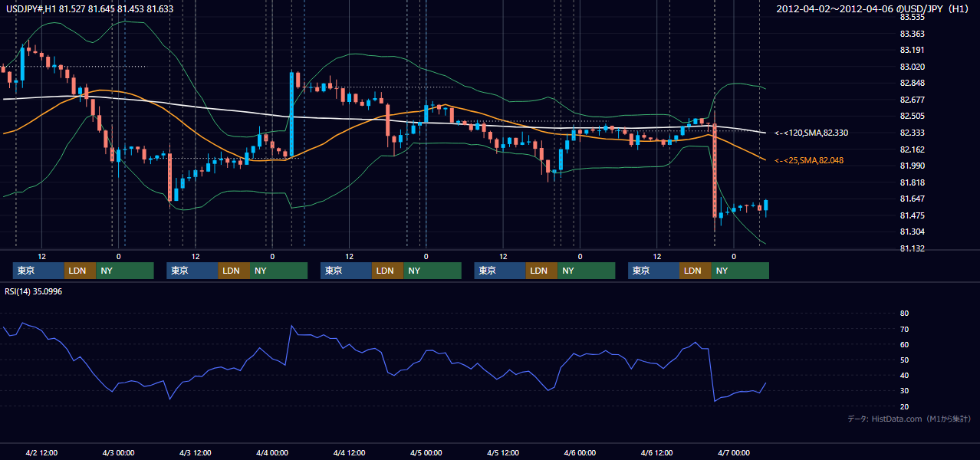Open the HistData.com data credit text
This screenshot has height=460, width=980.
909,419
